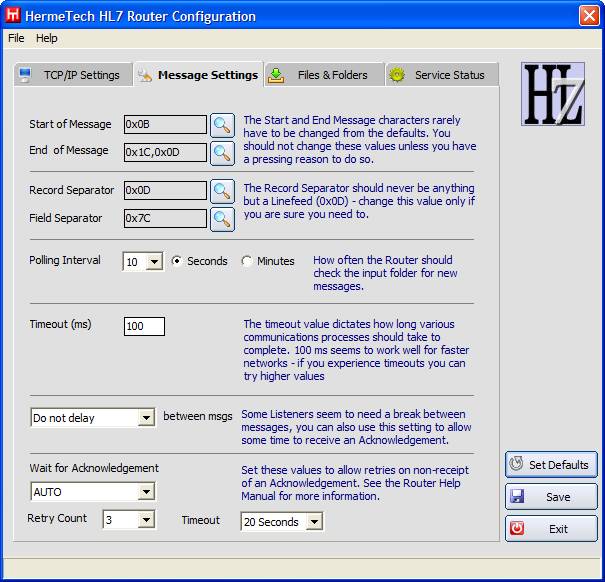Image resolution: width=605 pixels, height=582 pixels.
Task: Open the Wait for Acknowledgement dropdown
Action: tap(146, 492)
